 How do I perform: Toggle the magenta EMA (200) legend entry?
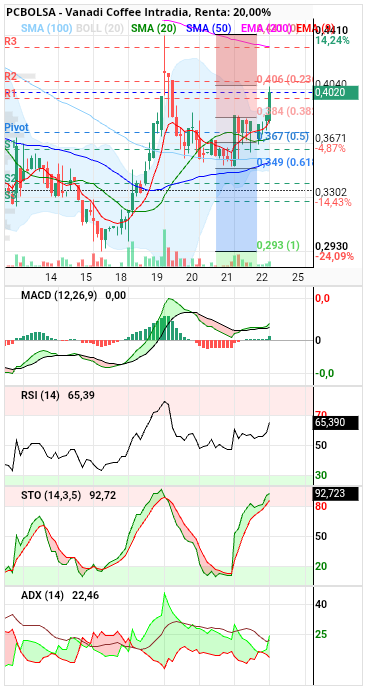pos(266,29)
